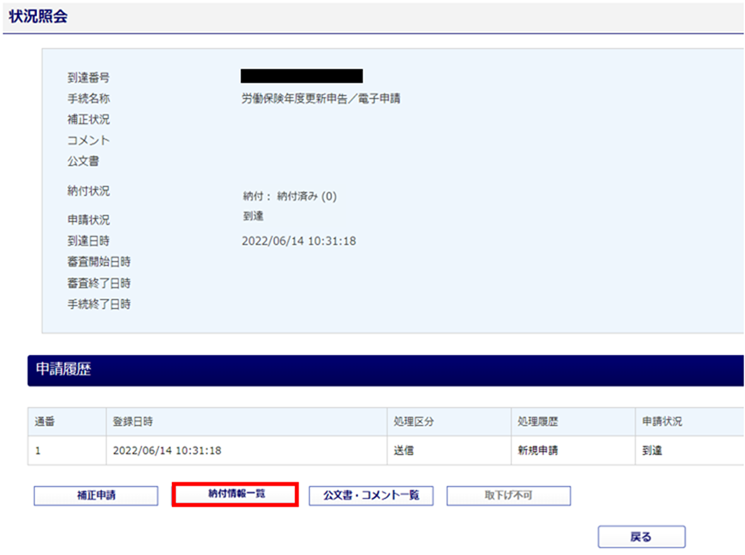Select the 公文書 label
745x555 pixels.
[83, 161]
